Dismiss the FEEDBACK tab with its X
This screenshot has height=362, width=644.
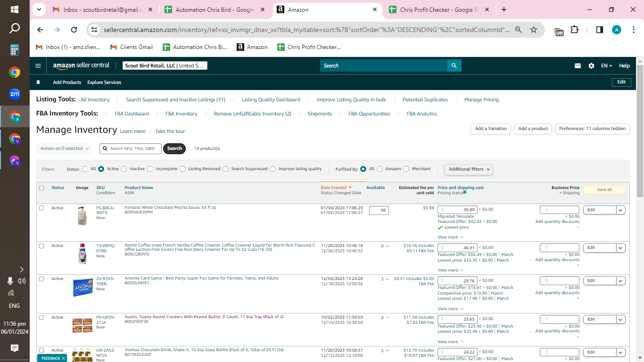63,358
